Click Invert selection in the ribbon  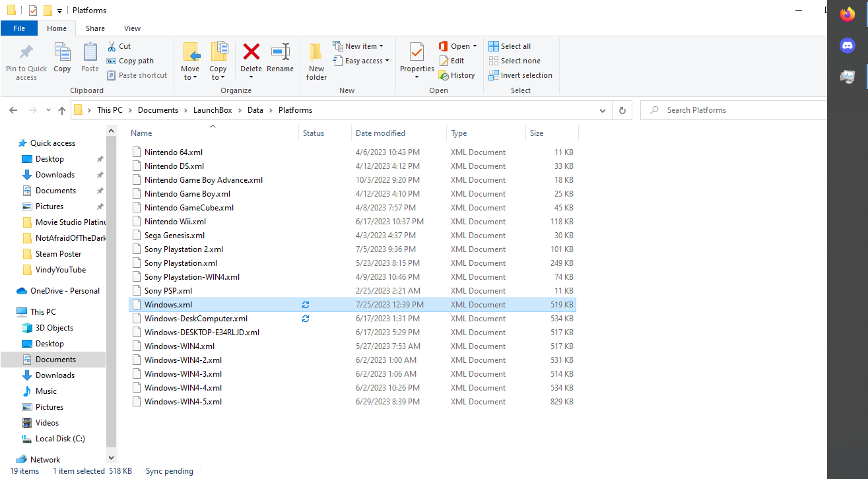point(520,75)
